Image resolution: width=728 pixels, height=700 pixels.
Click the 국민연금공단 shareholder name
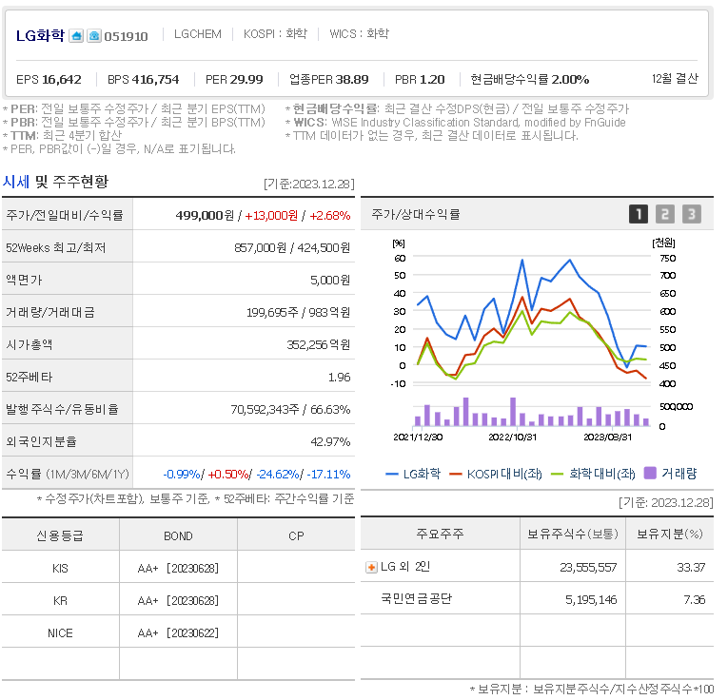click(x=417, y=599)
